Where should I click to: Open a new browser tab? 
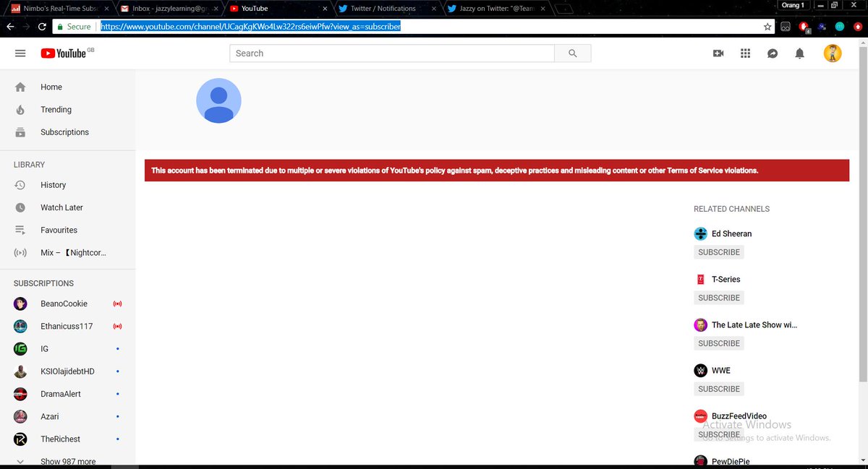pos(566,9)
